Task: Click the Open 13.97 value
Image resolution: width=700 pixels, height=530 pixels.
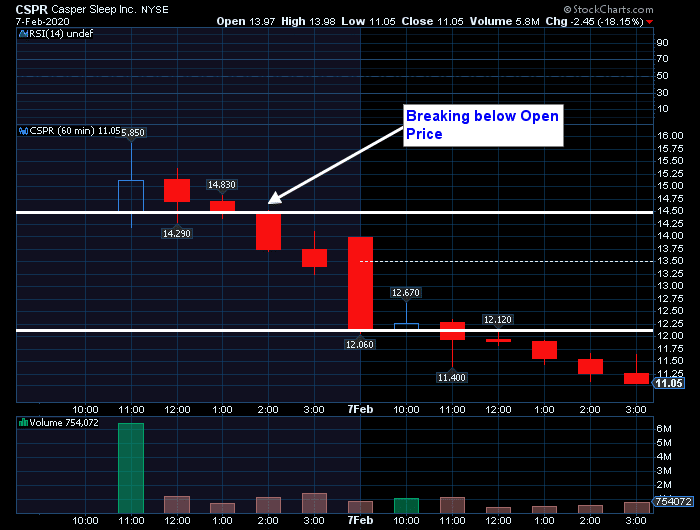Action: click(x=246, y=21)
